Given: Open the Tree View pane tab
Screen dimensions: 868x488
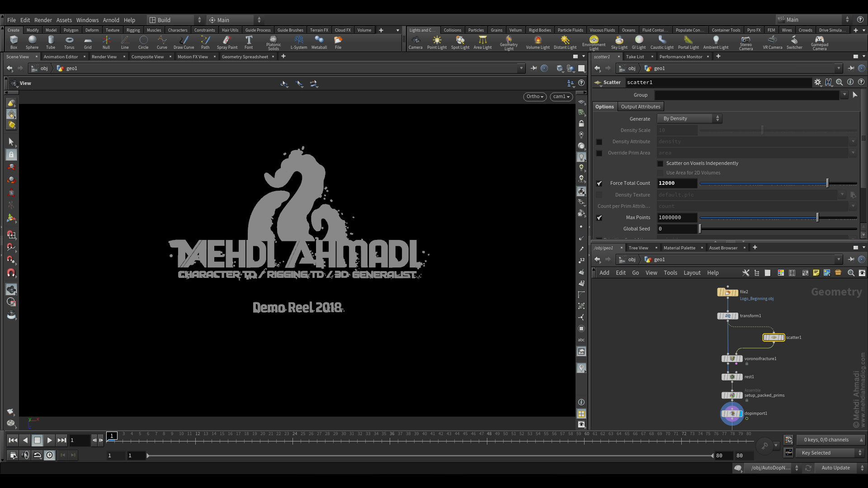Looking at the screenshot, I should coord(638,248).
